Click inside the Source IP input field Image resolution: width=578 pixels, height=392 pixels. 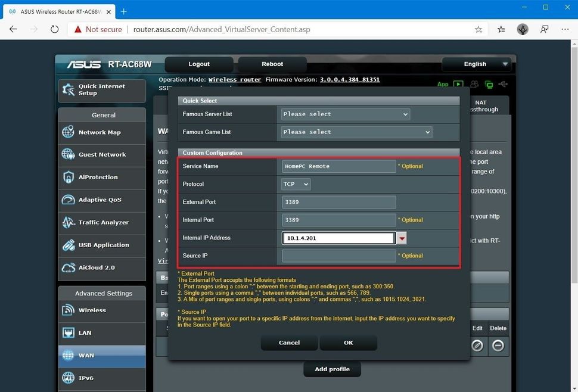(338, 256)
